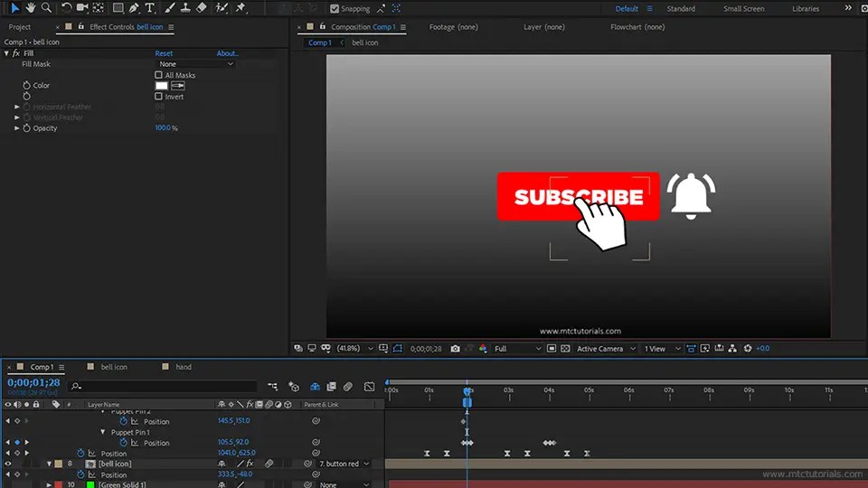The width and height of the screenshot is (868, 488).
Task: Select the Rectangle shape tool
Action: [118, 8]
